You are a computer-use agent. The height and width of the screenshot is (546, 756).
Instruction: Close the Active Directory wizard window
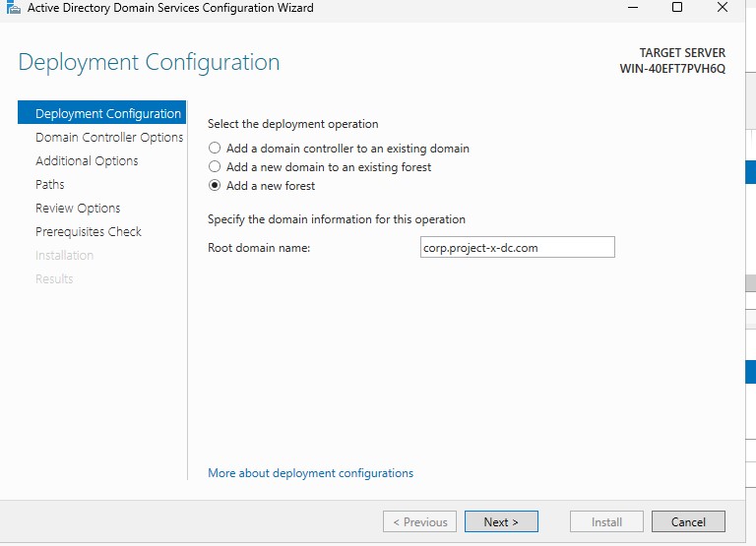click(724, 8)
